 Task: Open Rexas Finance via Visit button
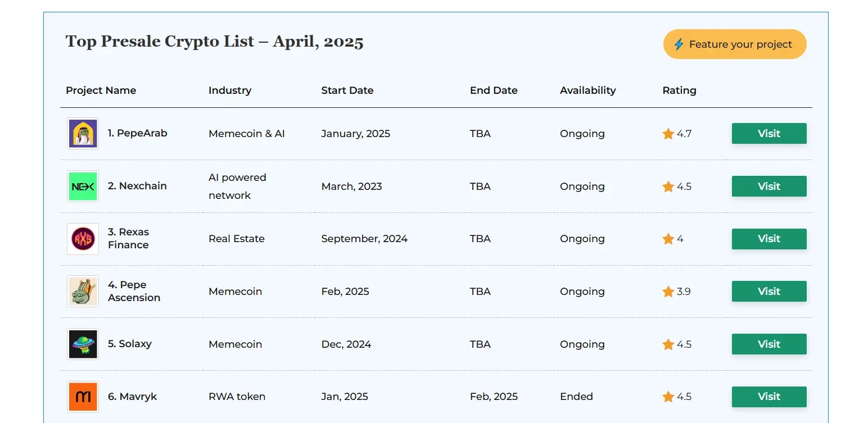[768, 239]
